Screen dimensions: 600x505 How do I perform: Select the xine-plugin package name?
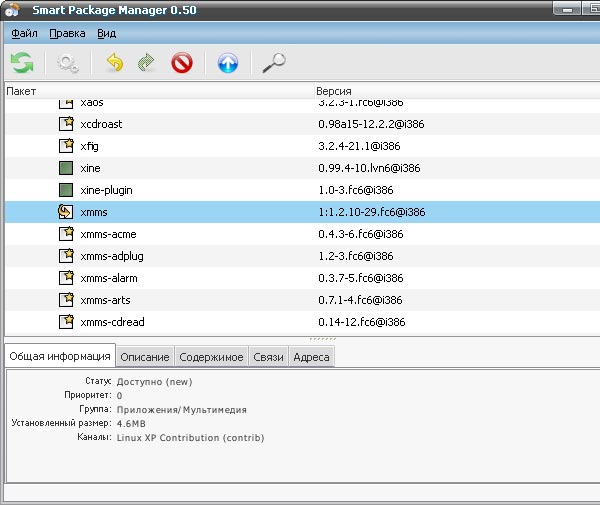point(106,190)
